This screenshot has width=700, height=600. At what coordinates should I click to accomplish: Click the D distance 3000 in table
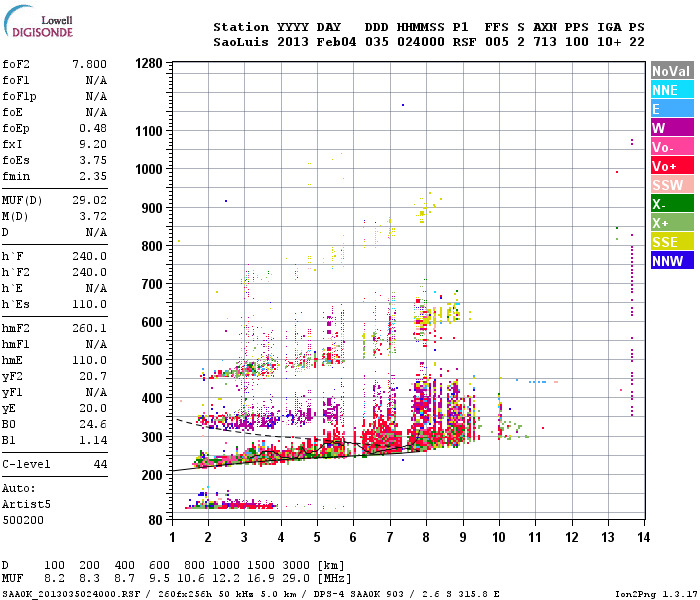[296, 565]
